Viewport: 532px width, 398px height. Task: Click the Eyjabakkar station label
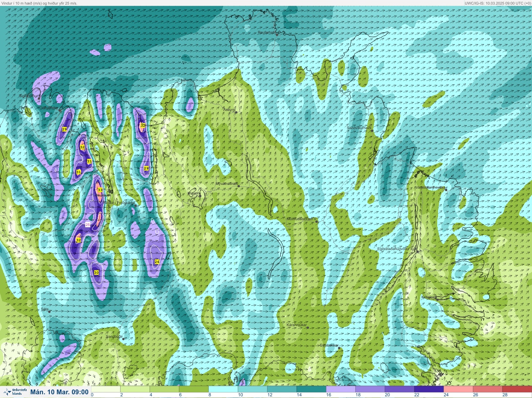pos(329,345)
